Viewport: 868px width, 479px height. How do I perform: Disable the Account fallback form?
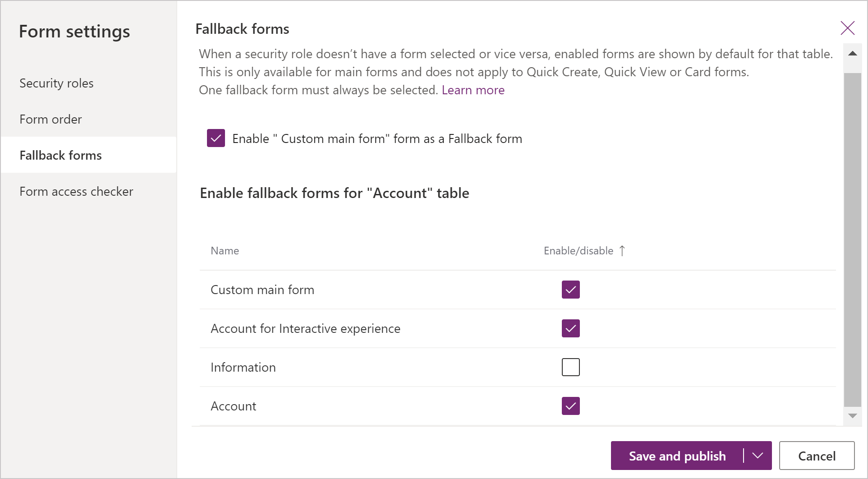click(570, 405)
